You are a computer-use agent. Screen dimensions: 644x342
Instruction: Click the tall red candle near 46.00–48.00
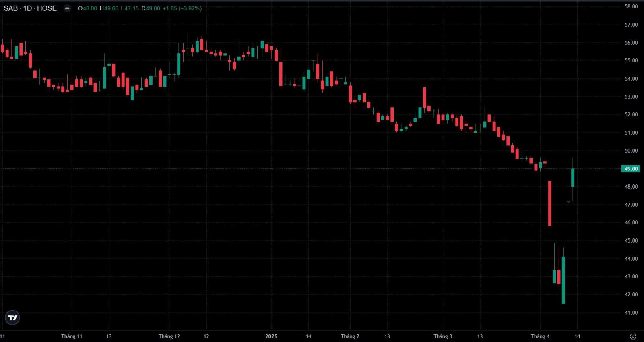(550, 203)
